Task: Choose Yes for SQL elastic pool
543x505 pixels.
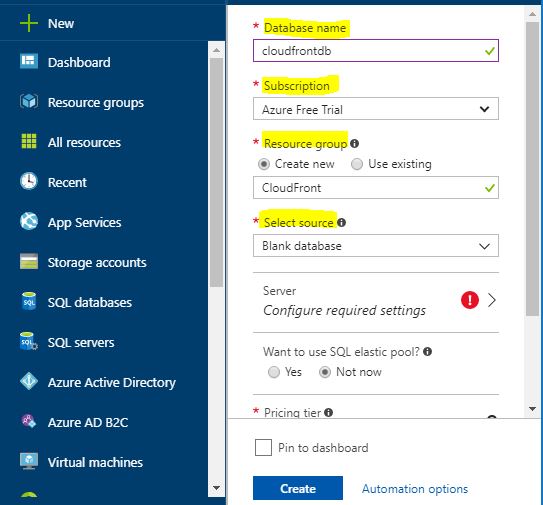Action: click(274, 372)
